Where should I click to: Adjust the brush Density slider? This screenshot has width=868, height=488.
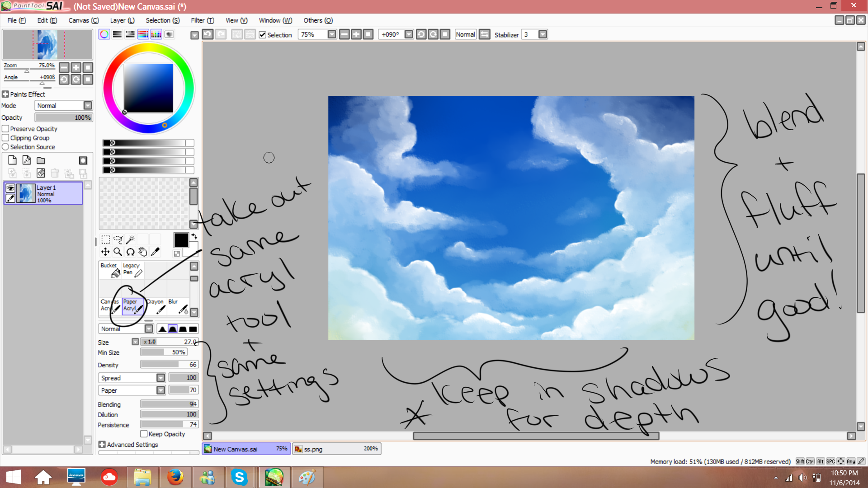pos(170,365)
